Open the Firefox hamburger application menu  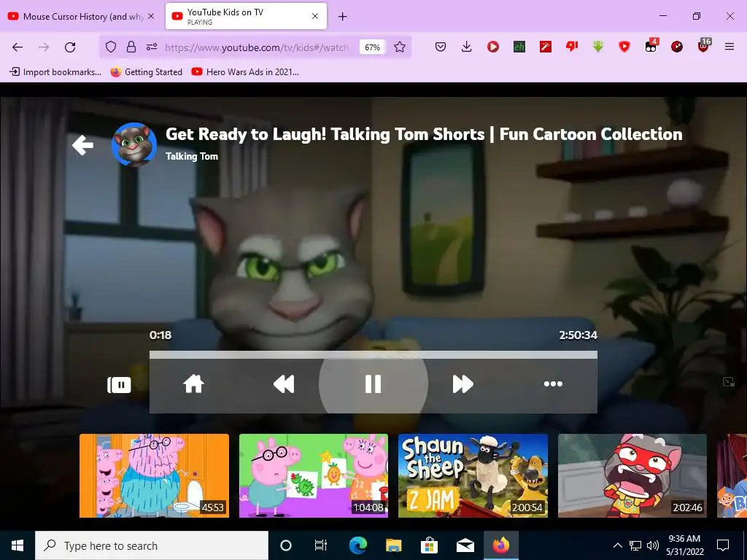729,47
